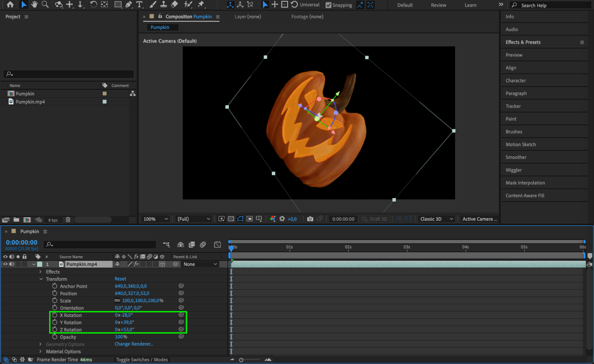This screenshot has width=594, height=364.
Task: Select the Zoom magnifier tool
Action: pyautogui.click(x=45, y=4)
